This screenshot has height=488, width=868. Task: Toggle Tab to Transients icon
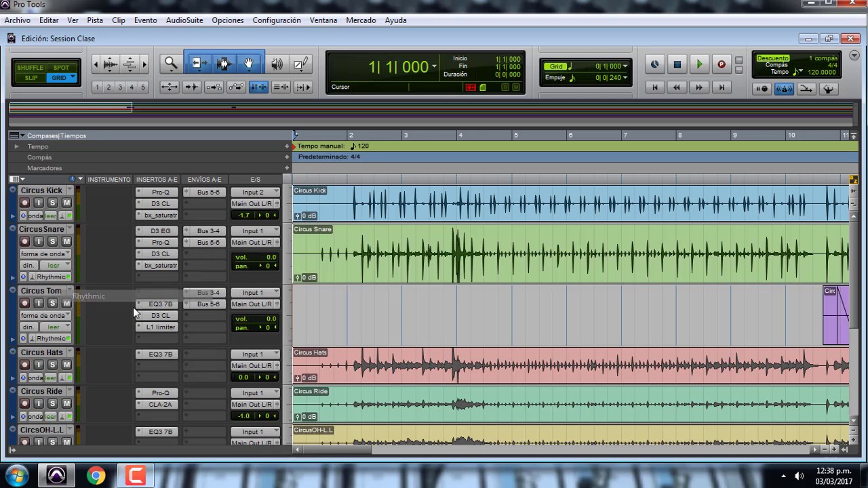191,87
